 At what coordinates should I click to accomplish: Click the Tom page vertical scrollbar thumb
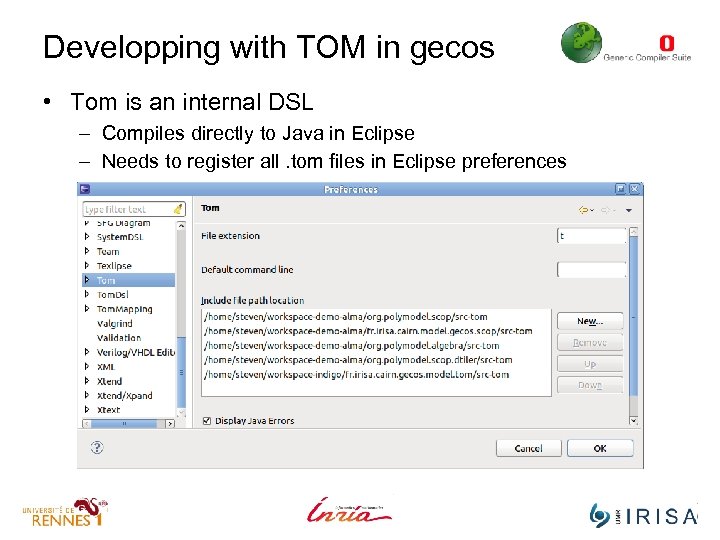634,315
